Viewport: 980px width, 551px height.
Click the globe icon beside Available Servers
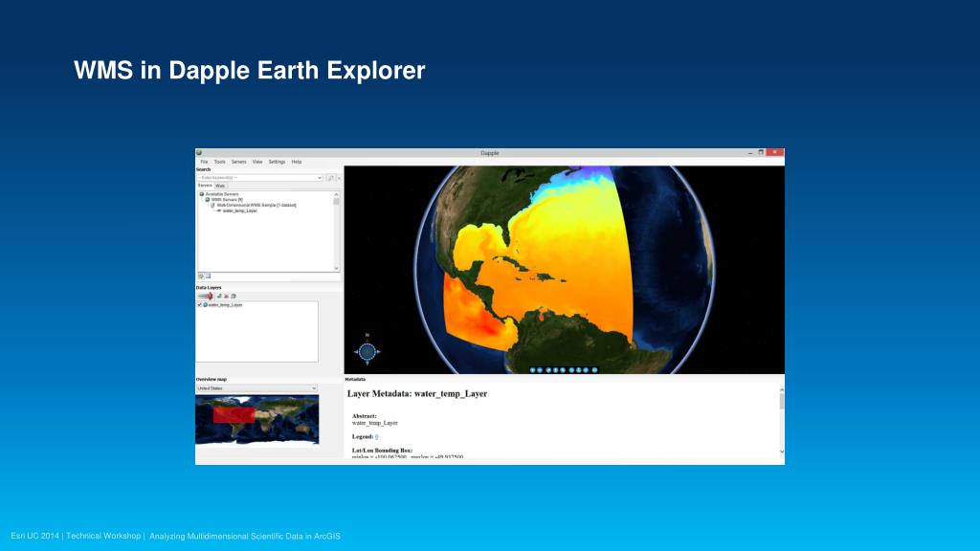[x=202, y=194]
